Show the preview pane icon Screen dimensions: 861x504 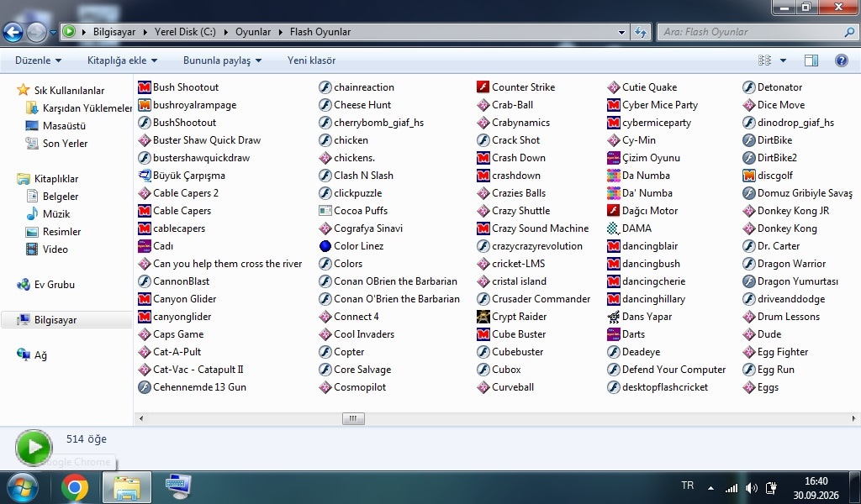(811, 60)
